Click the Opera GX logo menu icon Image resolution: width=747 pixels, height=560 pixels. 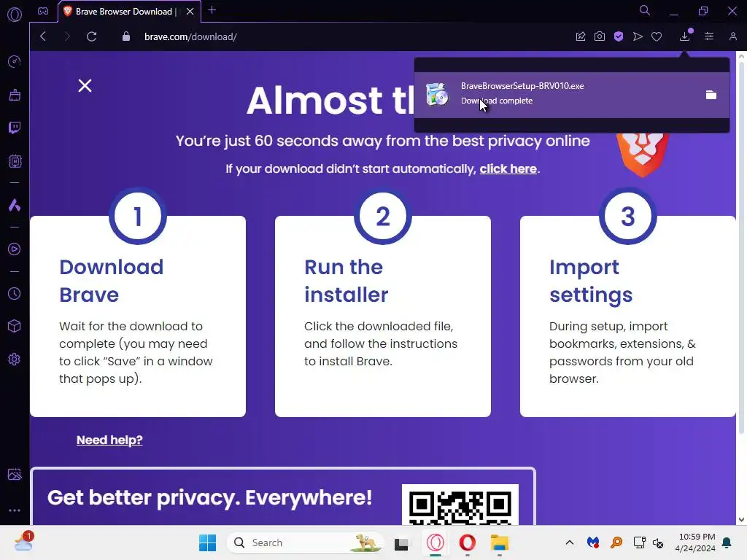pos(15,15)
